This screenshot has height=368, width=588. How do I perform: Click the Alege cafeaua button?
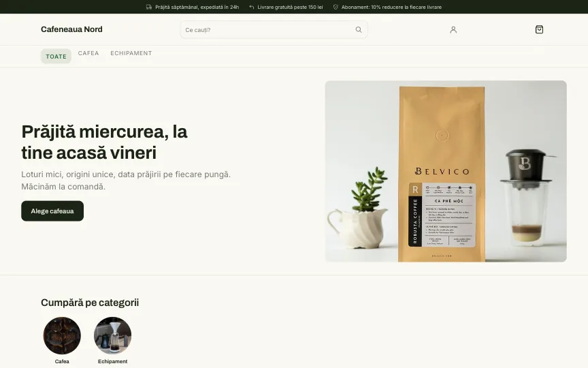(52, 211)
